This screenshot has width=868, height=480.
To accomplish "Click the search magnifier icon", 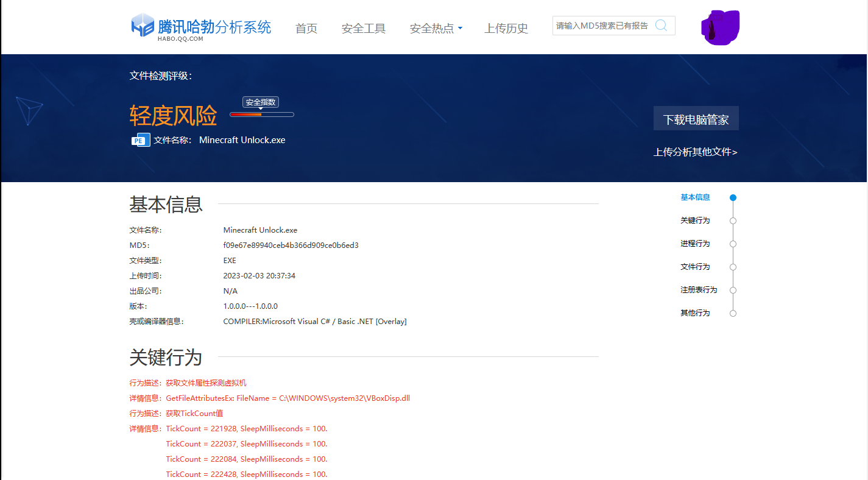I will (x=661, y=26).
